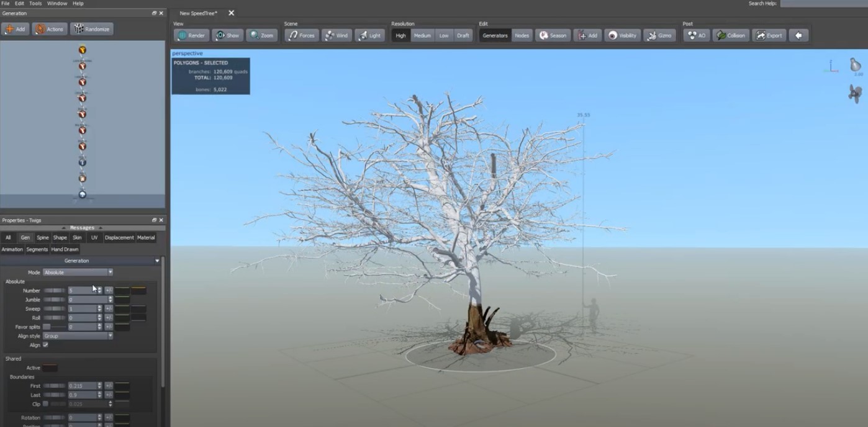868x427 pixels.
Task: Switch to the Displacement properties tab
Action: [x=119, y=238]
